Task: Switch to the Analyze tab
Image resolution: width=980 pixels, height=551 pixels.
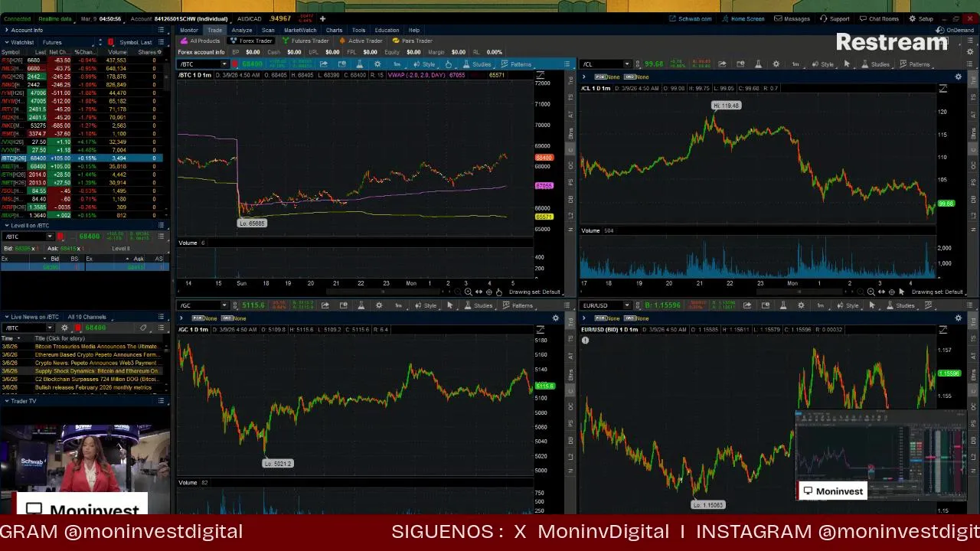Action: (x=242, y=30)
